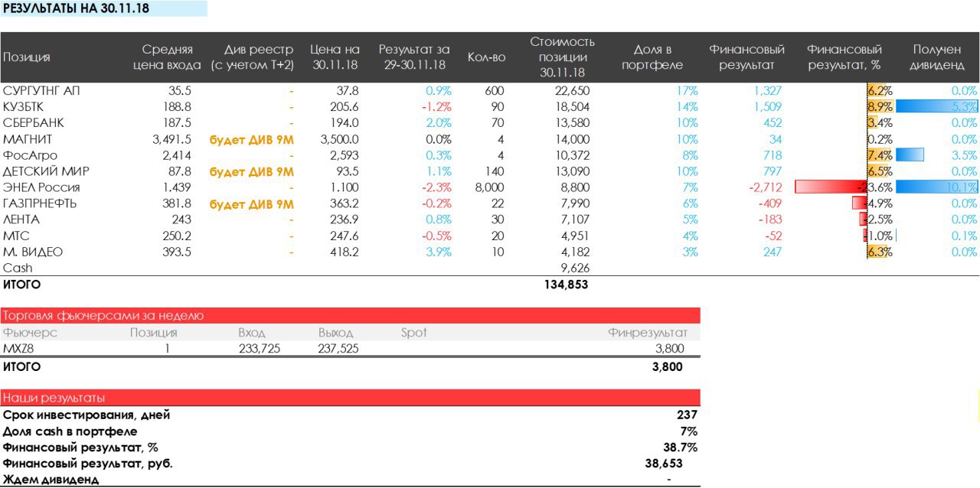The height and width of the screenshot is (488, 980).
Task: Select the 10.1% dividend bar for ЭНЕЛ Россия
Action: pyautogui.click(x=936, y=187)
